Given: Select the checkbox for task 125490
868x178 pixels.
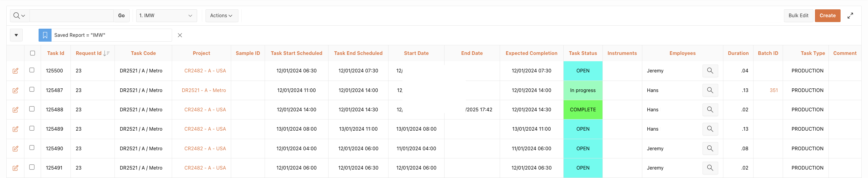Looking at the screenshot, I should [x=32, y=148].
